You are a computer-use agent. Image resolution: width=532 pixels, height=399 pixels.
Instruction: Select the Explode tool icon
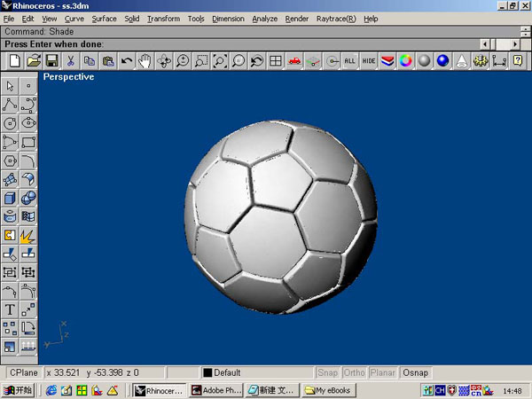click(x=28, y=235)
